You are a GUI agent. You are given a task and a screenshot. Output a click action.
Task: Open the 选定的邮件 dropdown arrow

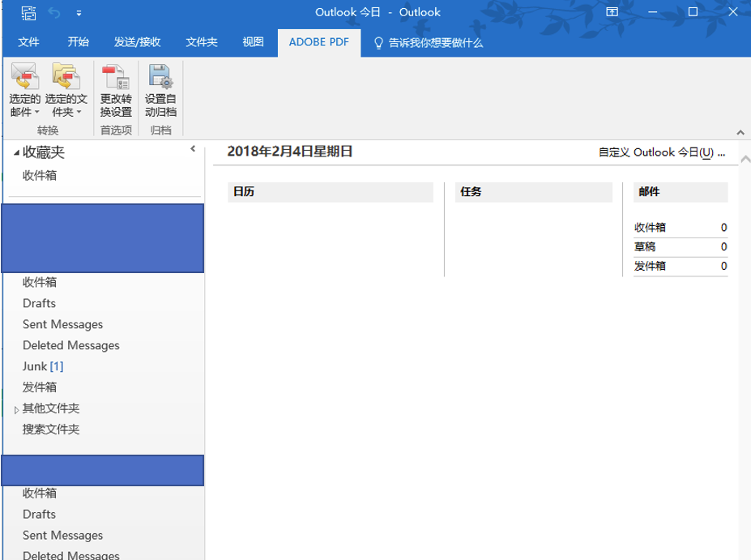(x=37, y=113)
